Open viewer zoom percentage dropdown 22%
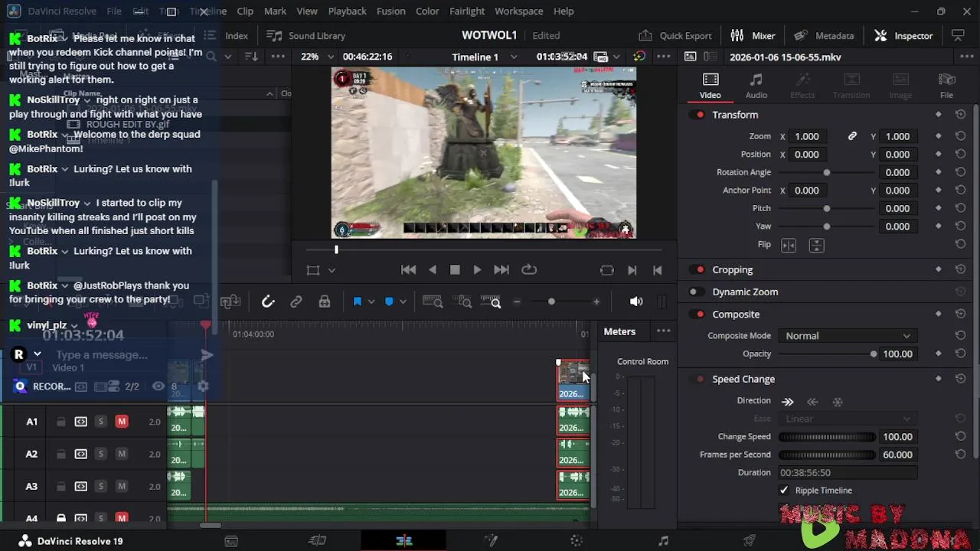The image size is (980, 551). 317,57
